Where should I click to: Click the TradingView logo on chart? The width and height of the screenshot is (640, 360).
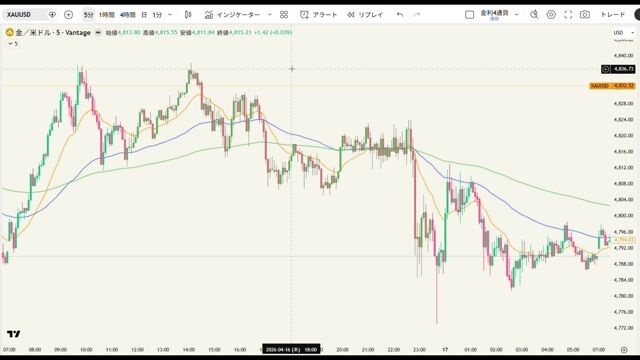pos(13,334)
